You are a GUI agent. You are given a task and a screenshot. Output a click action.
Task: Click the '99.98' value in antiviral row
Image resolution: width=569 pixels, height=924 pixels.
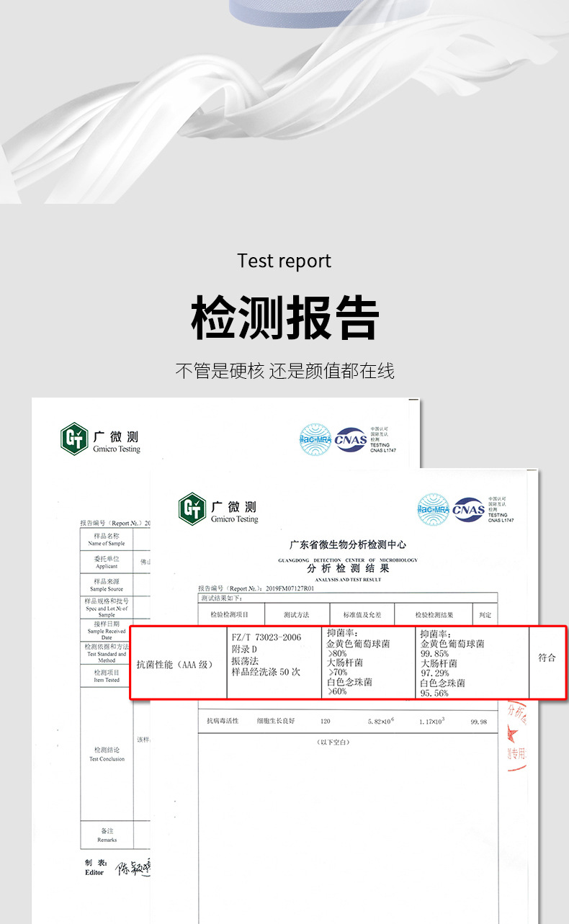click(x=478, y=722)
